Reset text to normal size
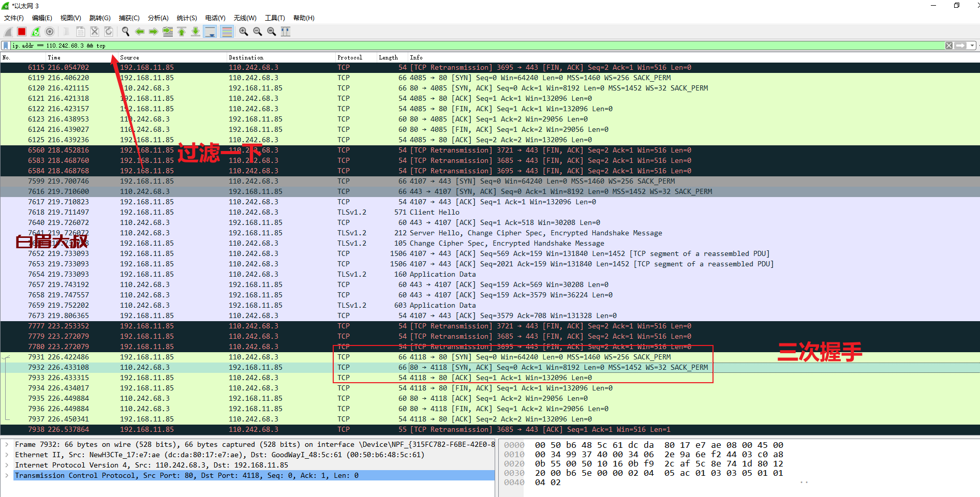 pyautogui.click(x=272, y=32)
